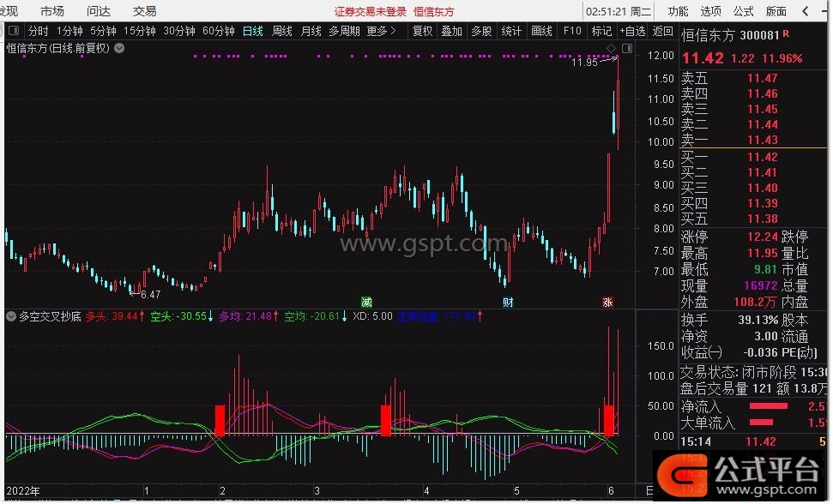
Task: Click the 最高 value 11.95 in the quote panel
Action: [763, 253]
